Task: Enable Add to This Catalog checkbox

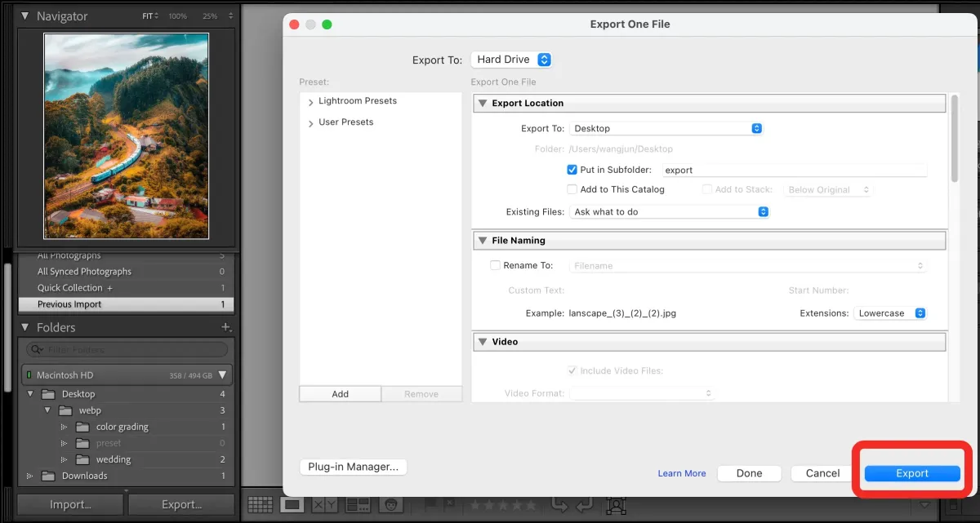Action: coord(572,189)
